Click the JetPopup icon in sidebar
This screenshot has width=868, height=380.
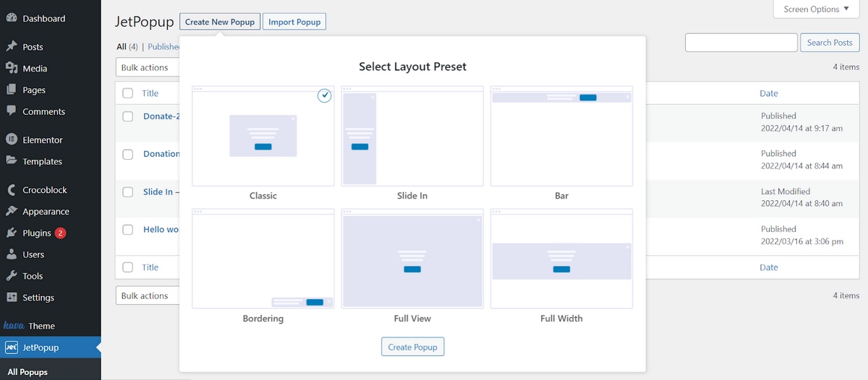[x=11, y=347]
